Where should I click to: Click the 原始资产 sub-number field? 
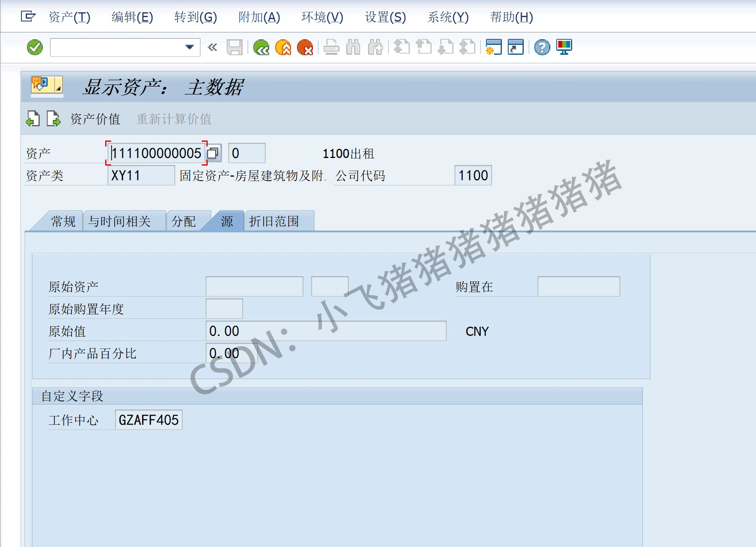[330, 287]
